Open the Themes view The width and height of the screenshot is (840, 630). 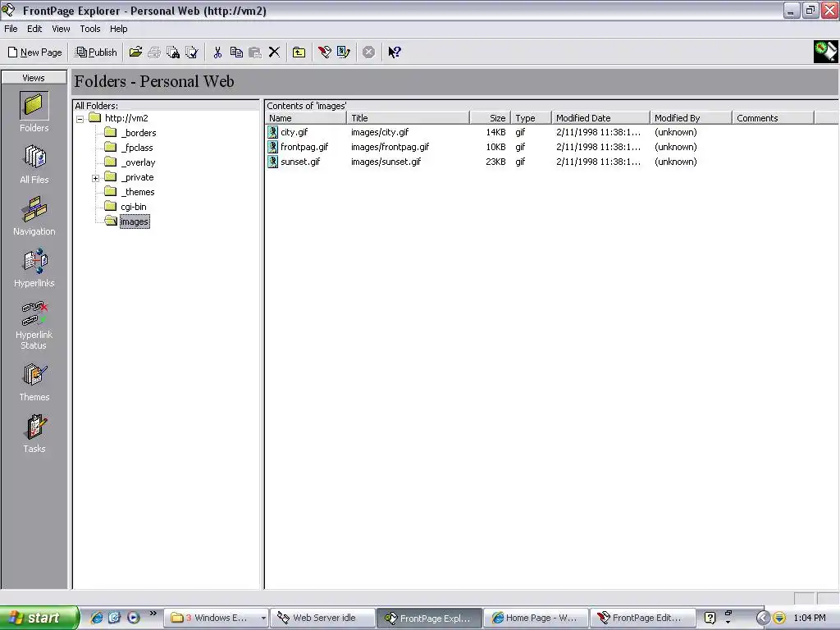pos(34,381)
